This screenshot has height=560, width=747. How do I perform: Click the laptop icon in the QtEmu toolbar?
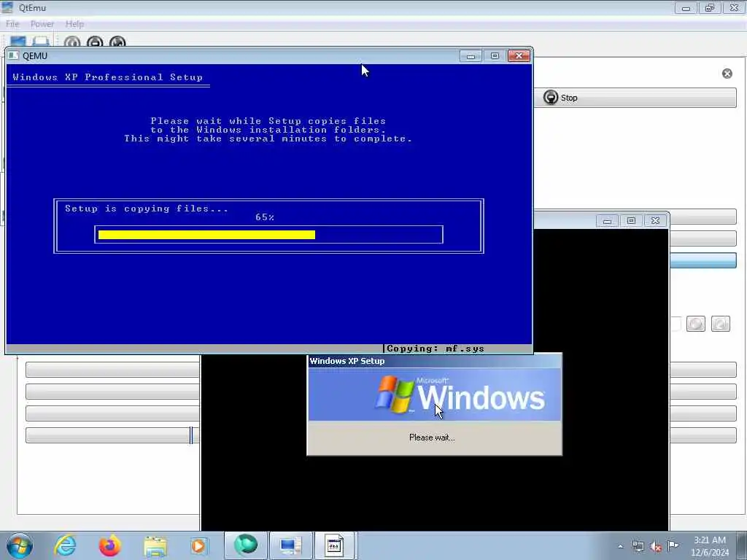(41, 42)
